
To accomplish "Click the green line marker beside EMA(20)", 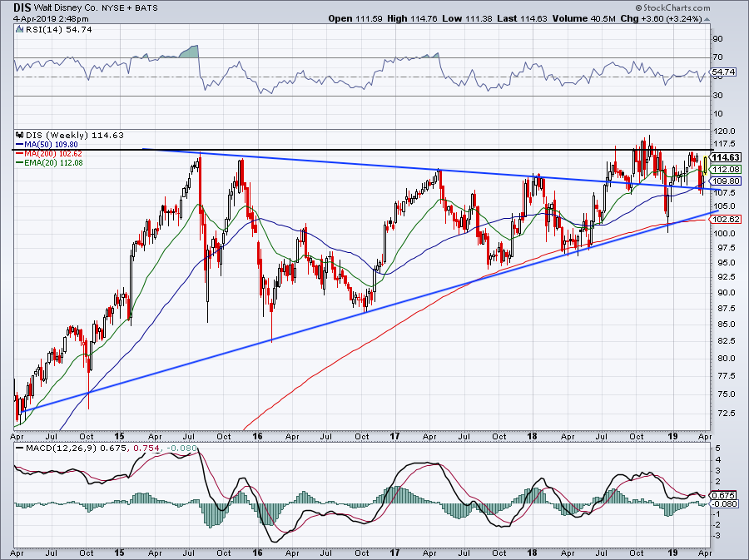I will [x=20, y=163].
